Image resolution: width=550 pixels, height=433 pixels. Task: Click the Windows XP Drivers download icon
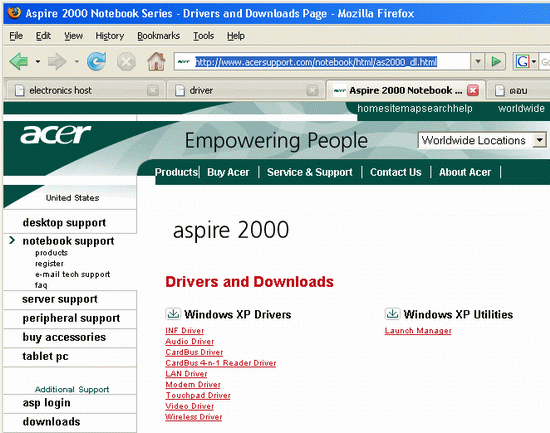[173, 314]
